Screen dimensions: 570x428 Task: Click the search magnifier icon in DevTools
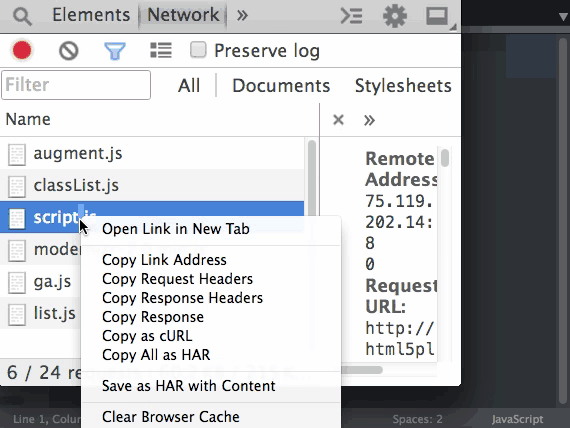[22, 16]
